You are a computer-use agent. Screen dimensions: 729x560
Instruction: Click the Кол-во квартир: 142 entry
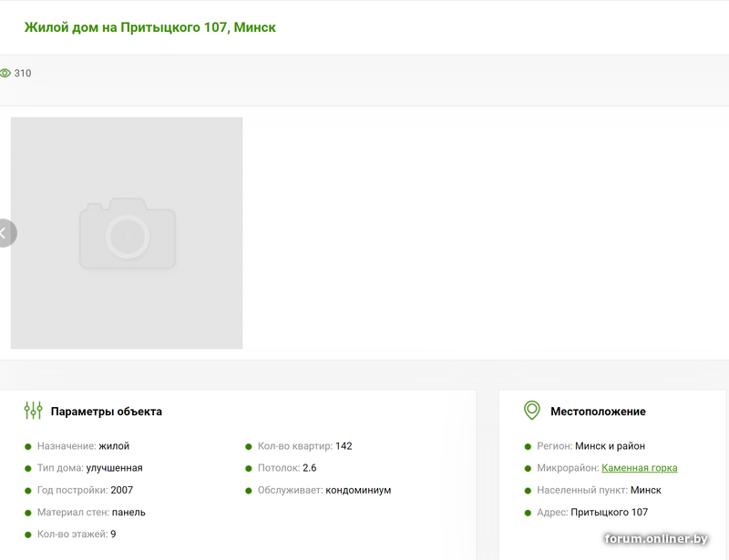[x=304, y=446]
